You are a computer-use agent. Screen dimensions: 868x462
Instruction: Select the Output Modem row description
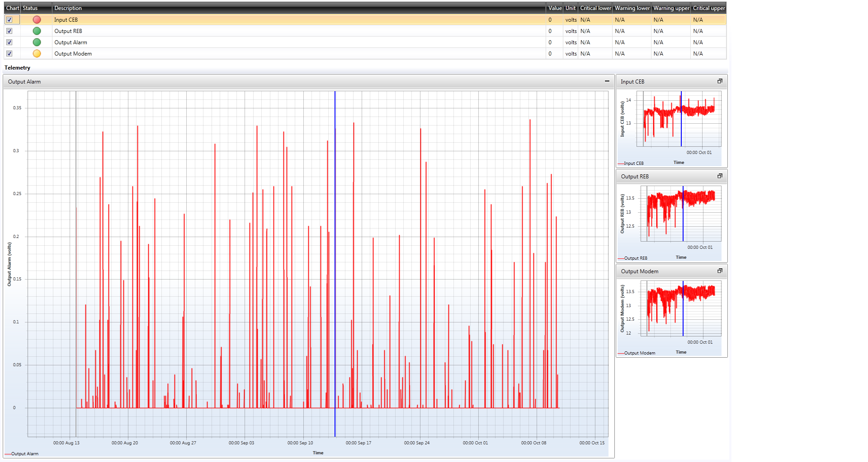73,54
